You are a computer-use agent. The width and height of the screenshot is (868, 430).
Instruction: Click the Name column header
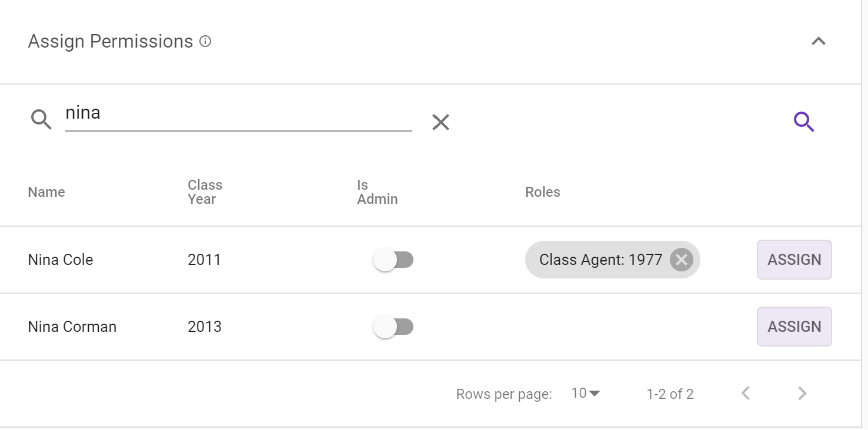46,192
